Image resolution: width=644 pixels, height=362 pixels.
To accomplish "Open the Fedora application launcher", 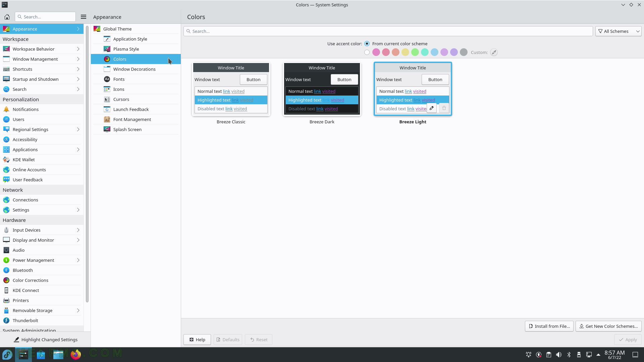I will [7, 354].
